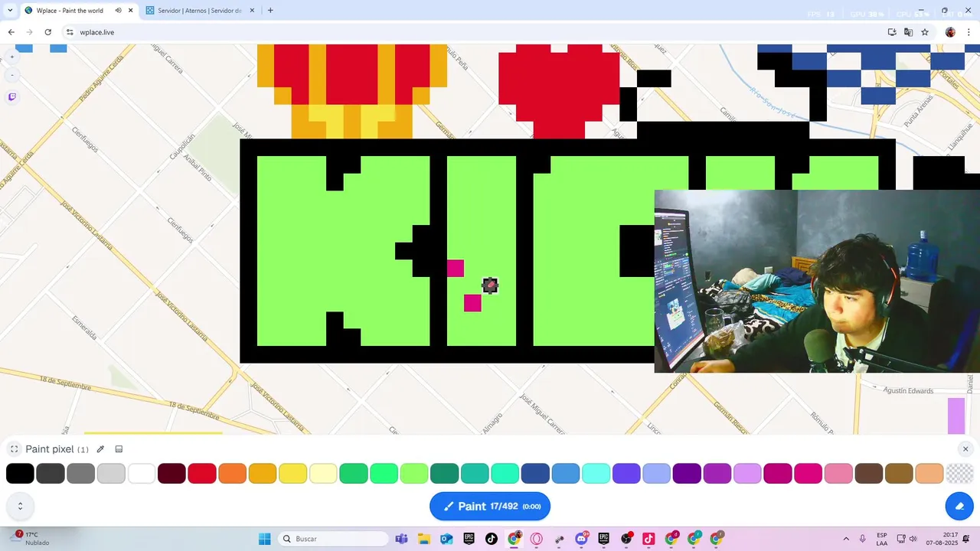Click microphone icon in system tray

point(863,539)
